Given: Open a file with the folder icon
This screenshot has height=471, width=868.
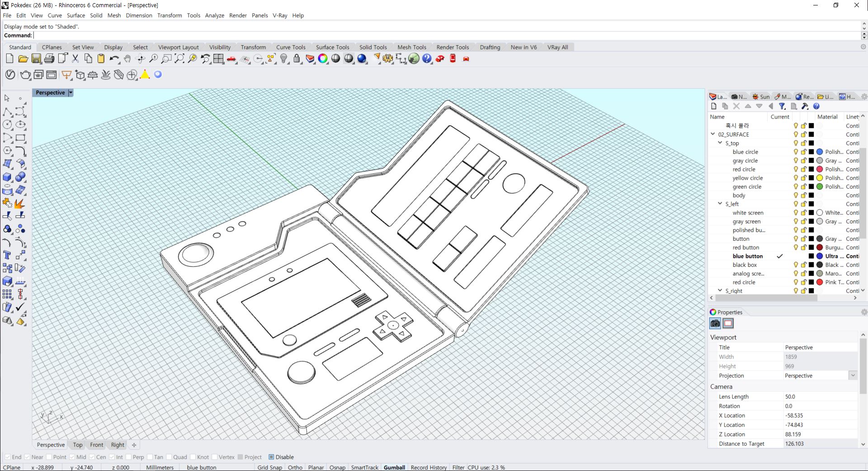Looking at the screenshot, I should (23, 58).
